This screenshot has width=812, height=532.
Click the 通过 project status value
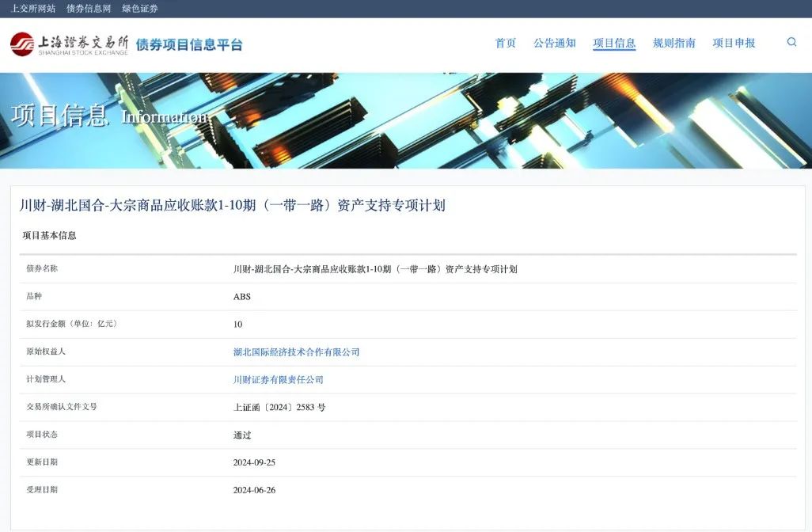tap(242, 435)
